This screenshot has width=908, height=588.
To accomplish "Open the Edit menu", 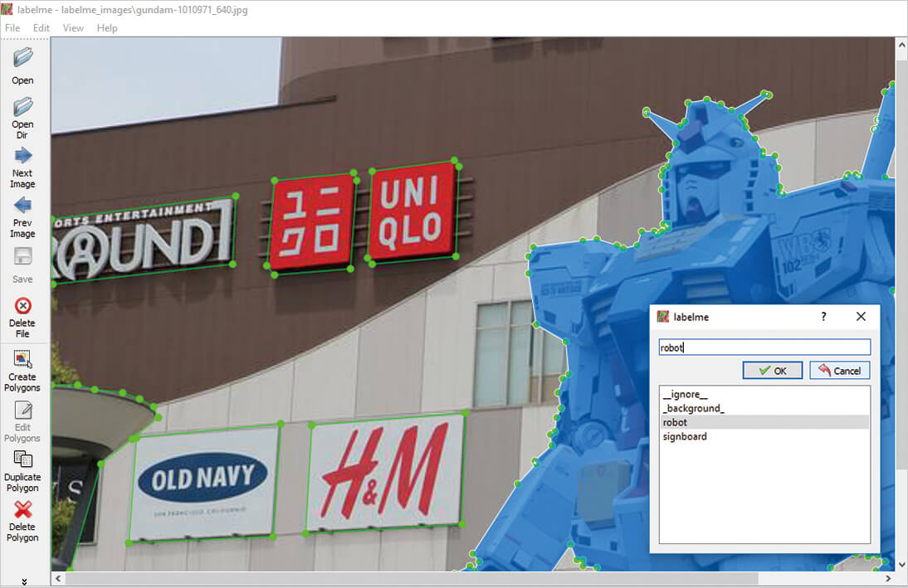I will (x=41, y=27).
